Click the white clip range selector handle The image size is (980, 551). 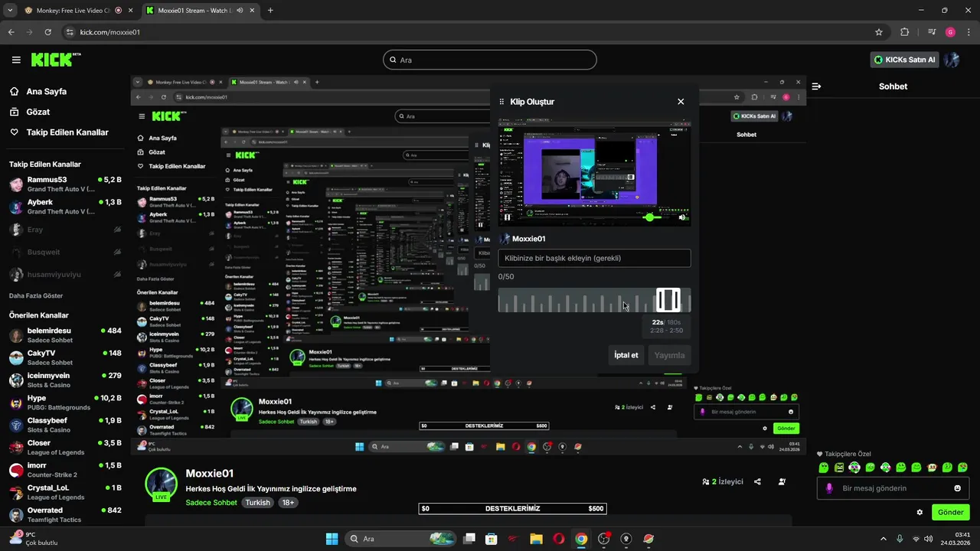click(x=668, y=299)
